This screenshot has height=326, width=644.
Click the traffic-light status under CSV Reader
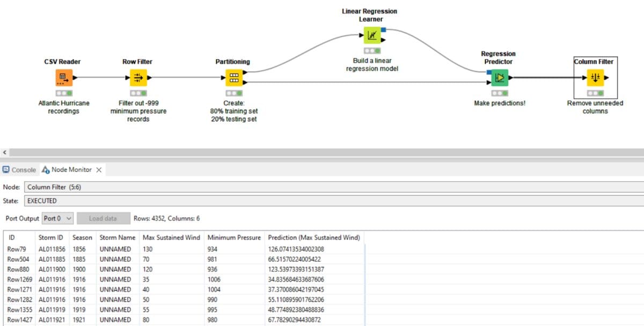click(64, 93)
